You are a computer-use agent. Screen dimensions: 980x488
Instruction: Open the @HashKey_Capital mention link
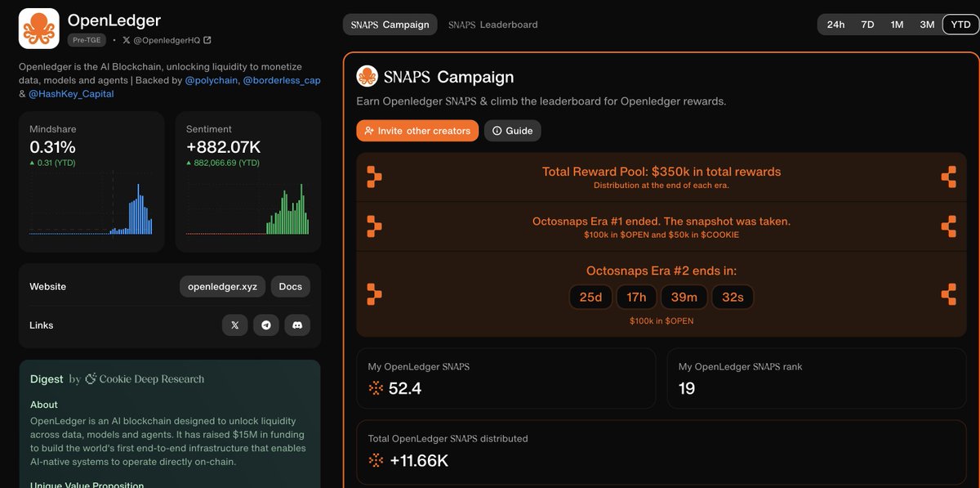71,94
